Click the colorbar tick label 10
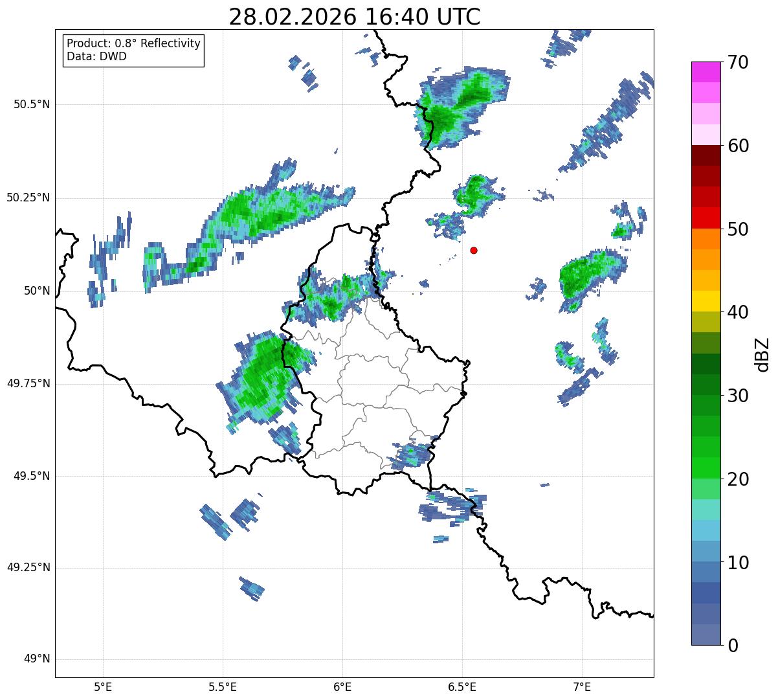 click(738, 563)
